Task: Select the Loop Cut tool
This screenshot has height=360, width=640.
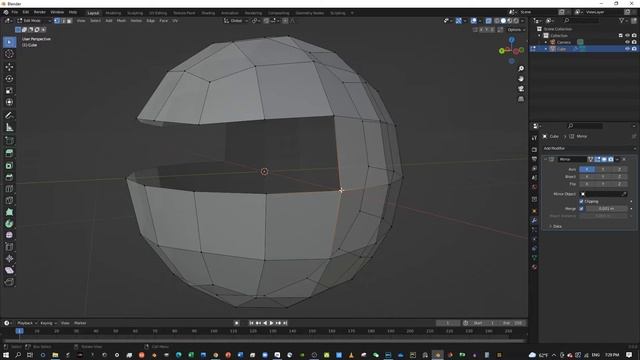Action: [9, 189]
